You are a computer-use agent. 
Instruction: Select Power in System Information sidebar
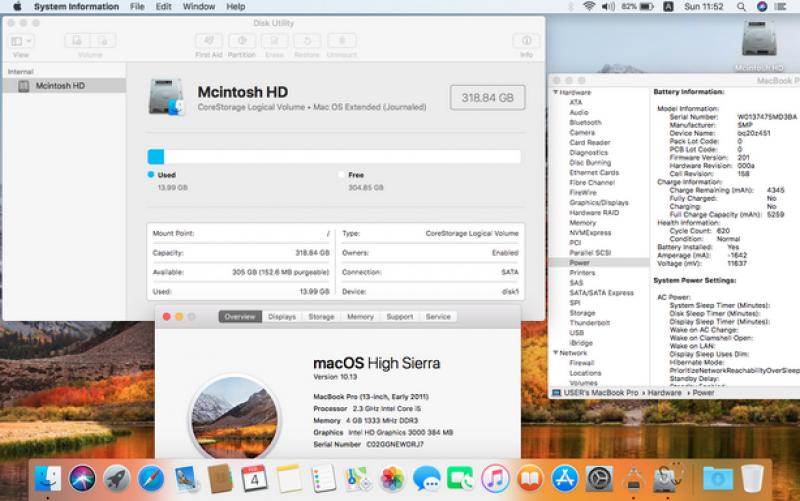point(599,263)
